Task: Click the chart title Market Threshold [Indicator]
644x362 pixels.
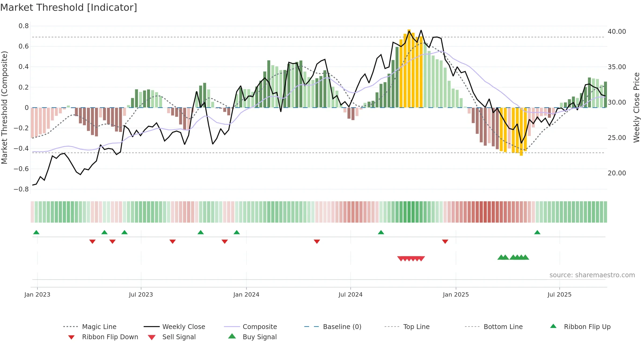Action: 69,8
